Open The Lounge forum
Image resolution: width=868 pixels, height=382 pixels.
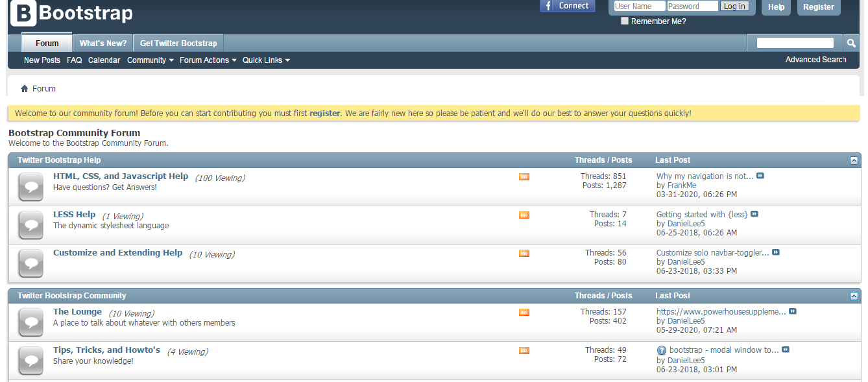click(x=77, y=311)
